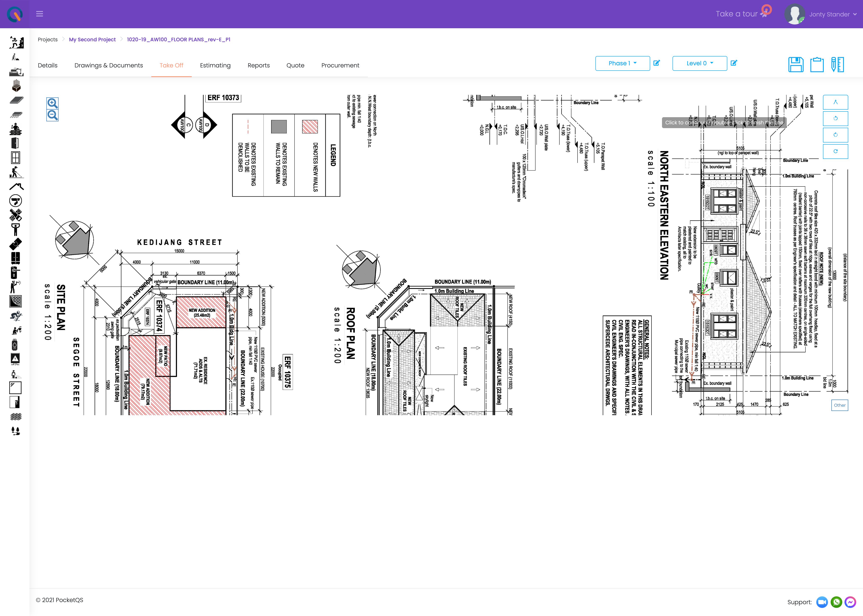Click the save floppy disk icon
This screenshot has height=616, width=863.
click(x=796, y=64)
